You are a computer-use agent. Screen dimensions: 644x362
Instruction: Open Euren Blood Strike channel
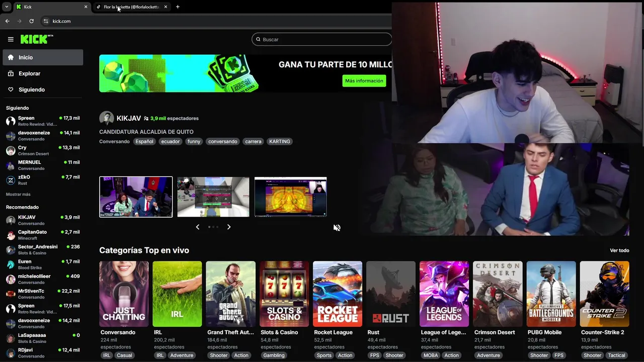(43, 264)
